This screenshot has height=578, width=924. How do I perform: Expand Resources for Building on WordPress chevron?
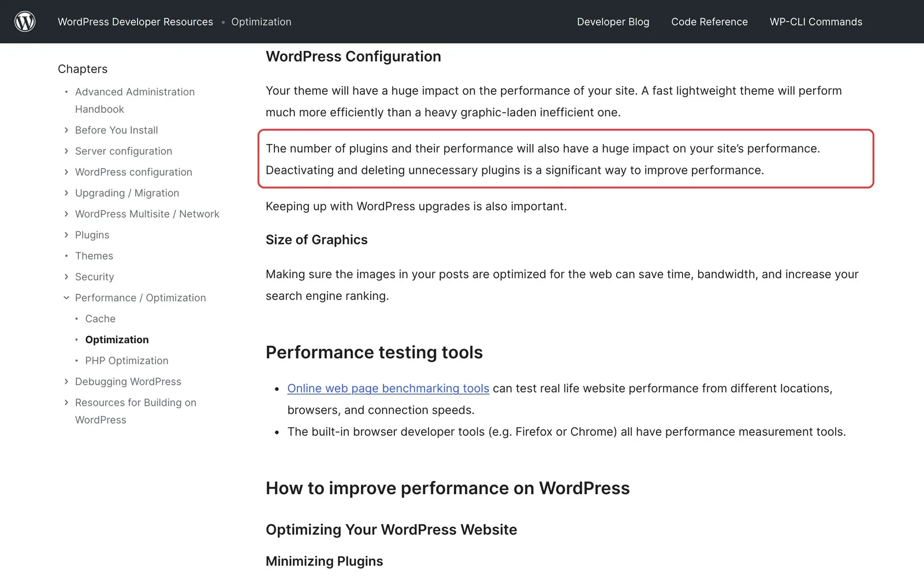point(66,402)
